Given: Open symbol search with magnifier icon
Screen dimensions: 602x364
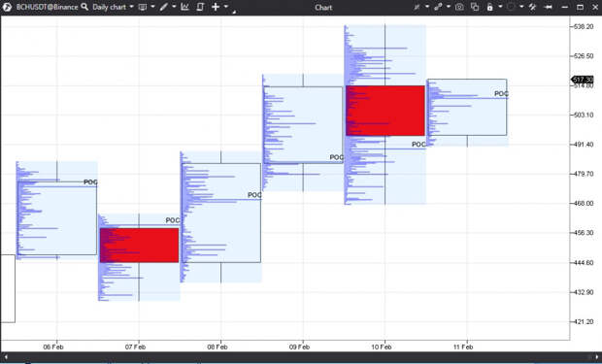Looking at the screenshot, I should pos(84,7).
